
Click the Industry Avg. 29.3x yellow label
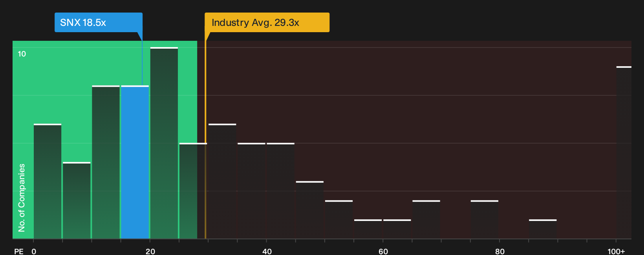click(267, 22)
